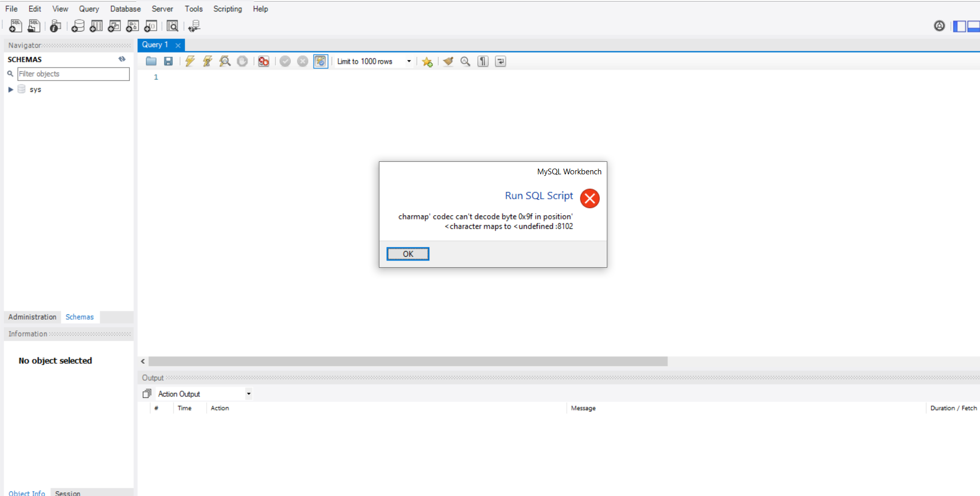
Task: Expand the sys schema tree node
Action: click(11, 89)
